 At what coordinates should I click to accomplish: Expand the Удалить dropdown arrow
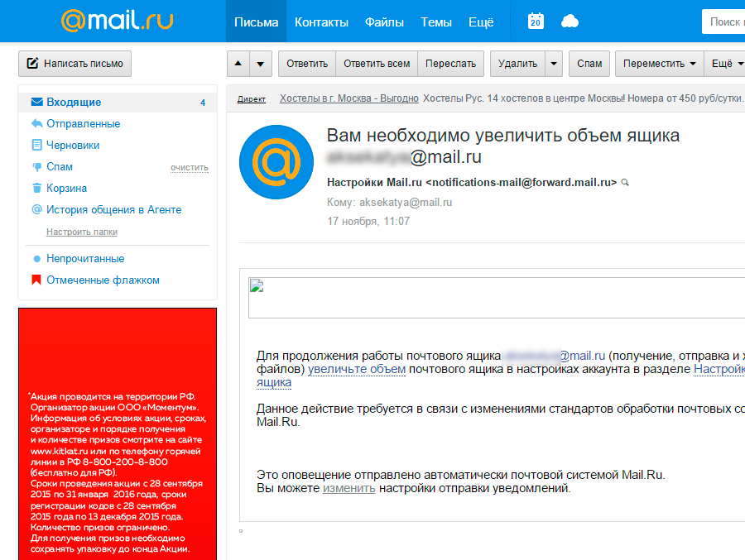pos(554,64)
